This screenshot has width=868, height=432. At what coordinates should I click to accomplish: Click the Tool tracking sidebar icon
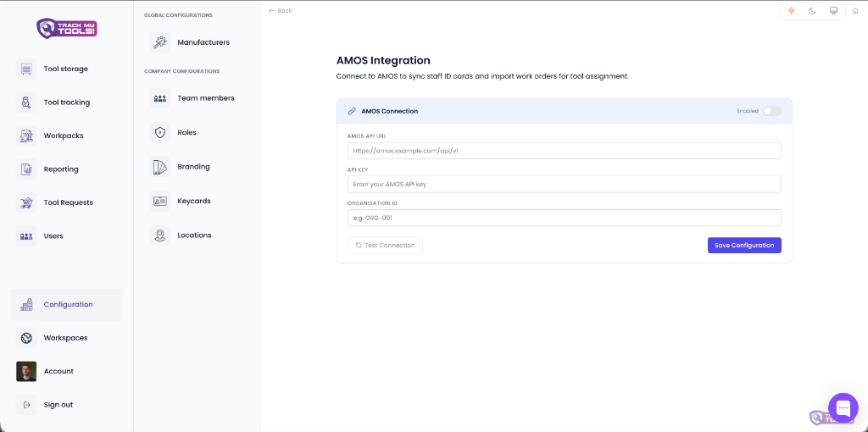coord(26,102)
